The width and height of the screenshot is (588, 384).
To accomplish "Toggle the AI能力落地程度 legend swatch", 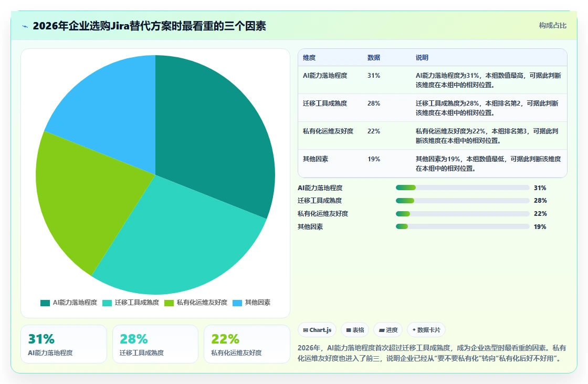I will 45,303.
